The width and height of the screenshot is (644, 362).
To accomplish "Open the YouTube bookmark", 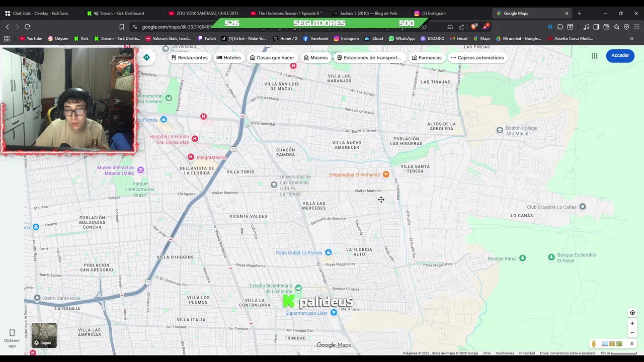I will tap(31, 38).
